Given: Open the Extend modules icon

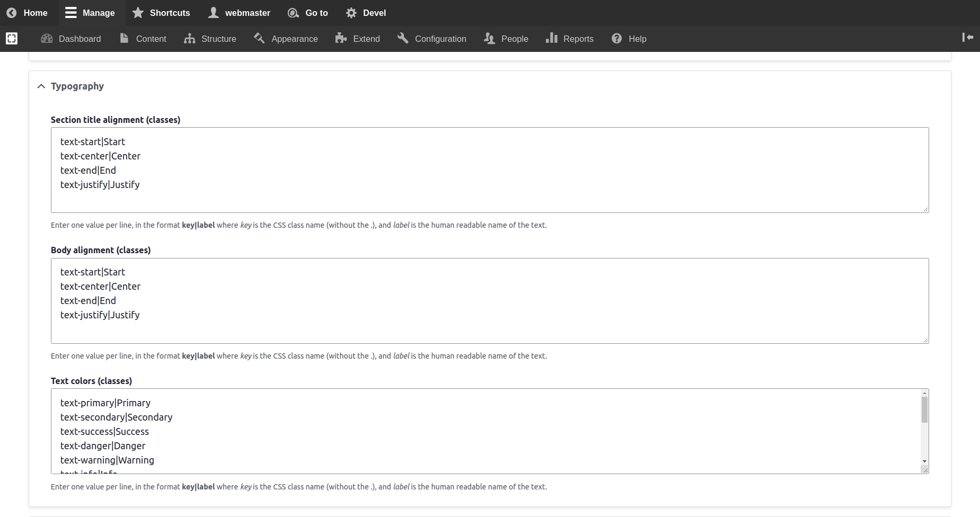Looking at the screenshot, I should click(340, 38).
